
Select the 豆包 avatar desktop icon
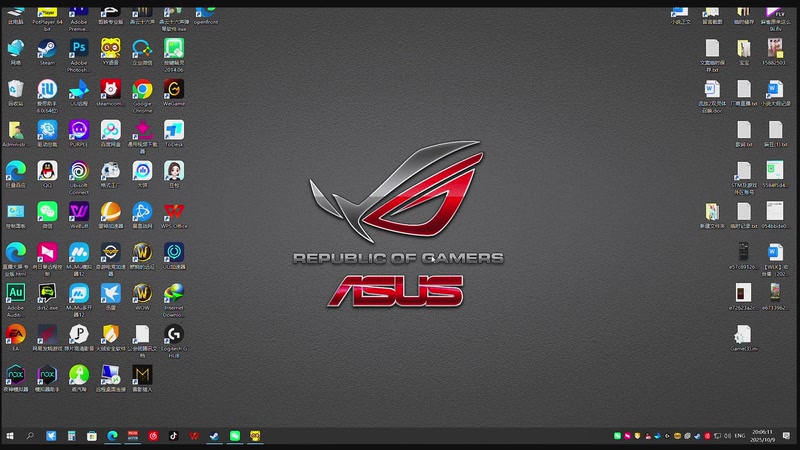pyautogui.click(x=173, y=174)
